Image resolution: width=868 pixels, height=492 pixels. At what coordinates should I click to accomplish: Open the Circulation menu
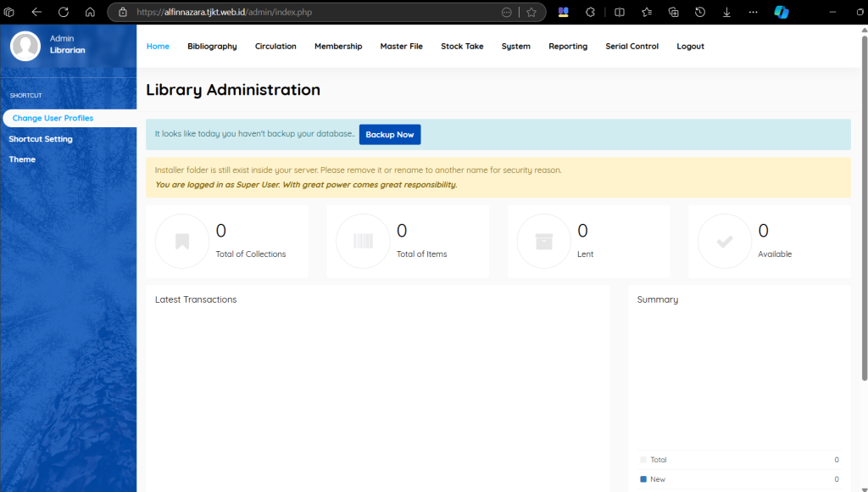[275, 47]
